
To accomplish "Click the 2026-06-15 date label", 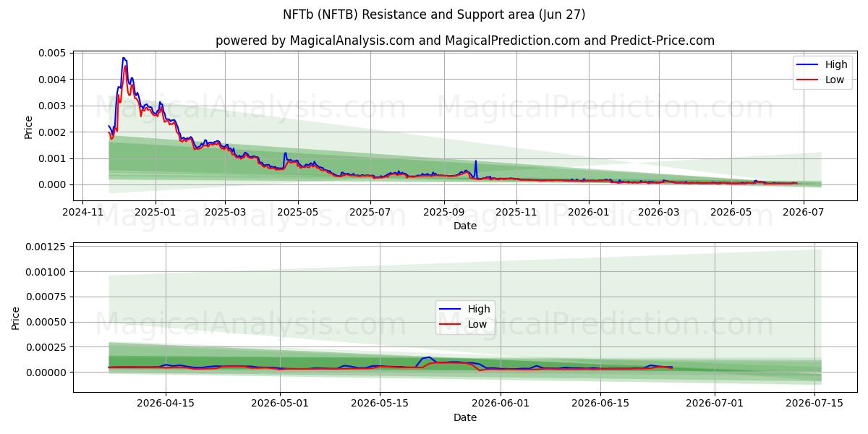I will (600, 404).
